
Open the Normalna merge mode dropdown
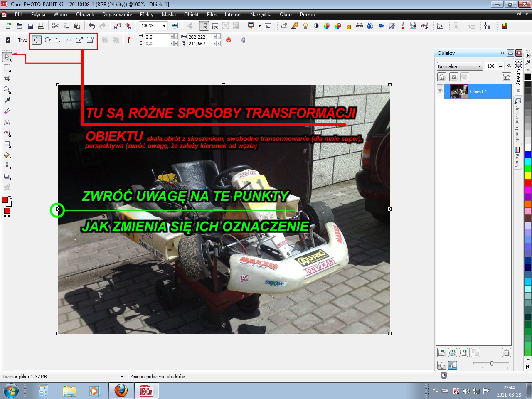click(x=480, y=66)
